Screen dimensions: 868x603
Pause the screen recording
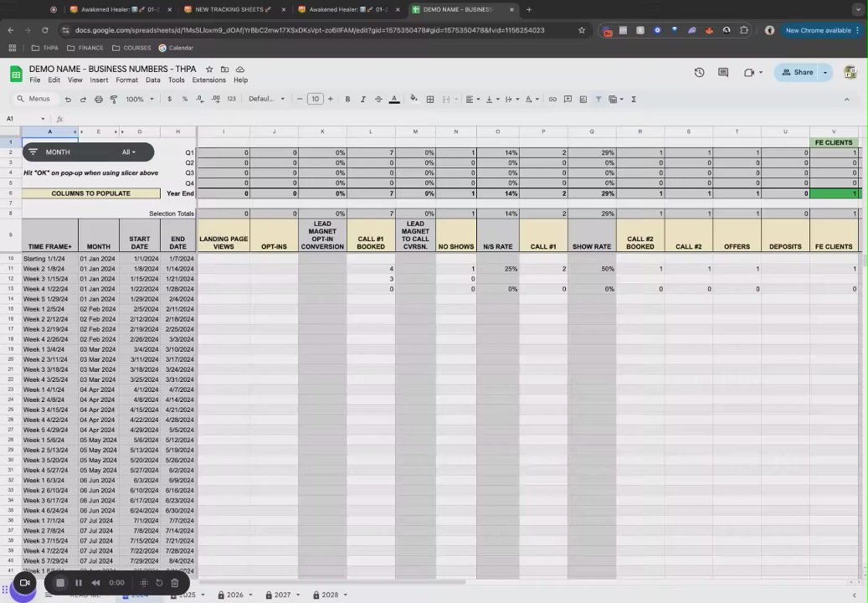[x=79, y=583]
